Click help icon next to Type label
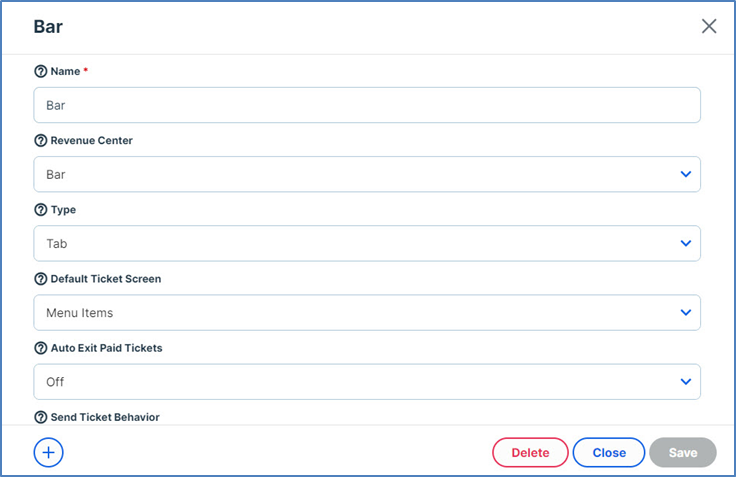The width and height of the screenshot is (736, 477). (x=41, y=210)
